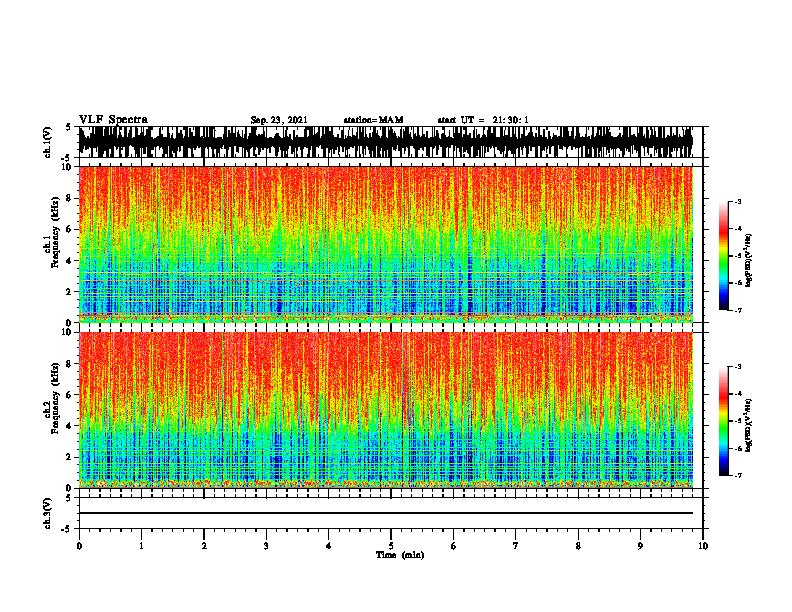The image size is (792, 612).
Task: Click time axis tick label "5"
Action: (x=391, y=546)
